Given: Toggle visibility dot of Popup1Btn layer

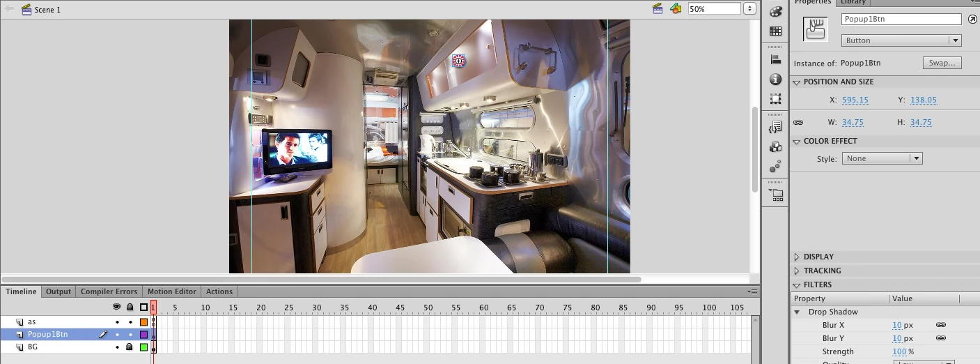Looking at the screenshot, I should (x=117, y=335).
